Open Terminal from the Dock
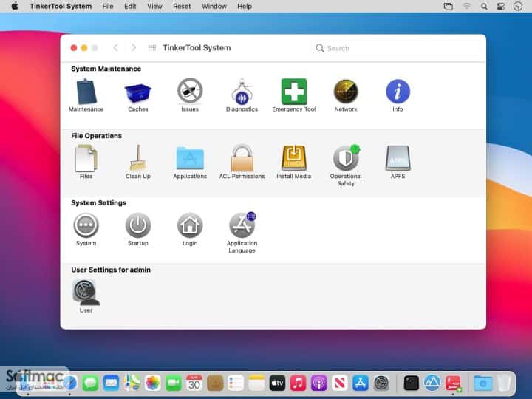532x399 pixels. (412, 383)
